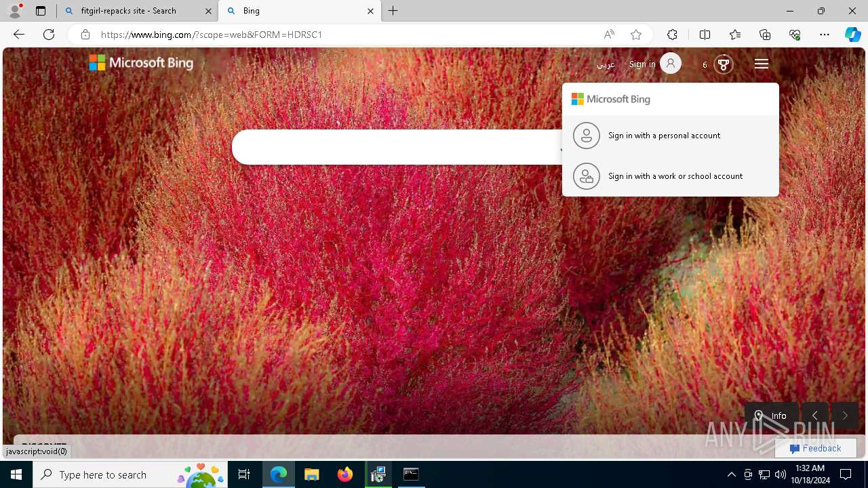View site information lock icon
Screen dimensions: 868x488
pos(85,35)
